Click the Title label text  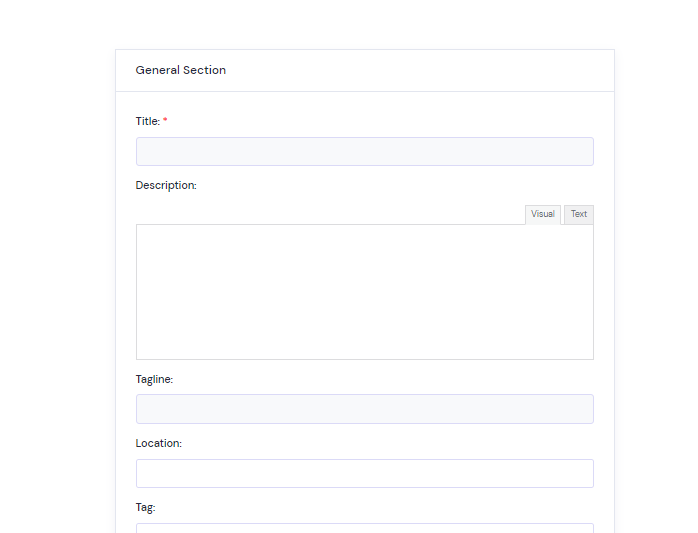coord(148,121)
